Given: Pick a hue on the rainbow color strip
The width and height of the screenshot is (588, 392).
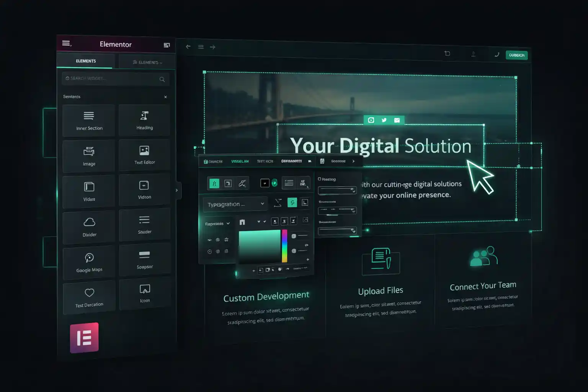Looking at the screenshot, I should [x=284, y=246].
